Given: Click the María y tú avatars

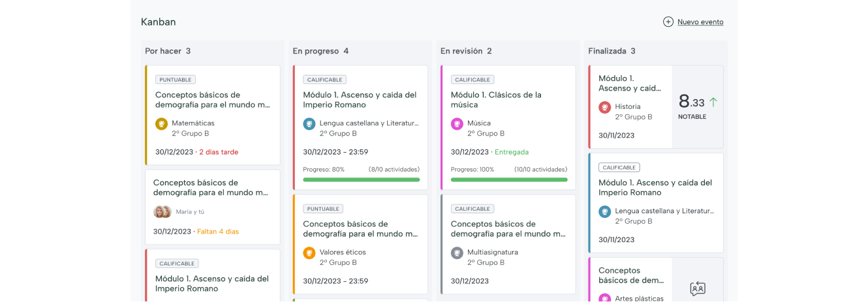Looking at the screenshot, I should pos(162,212).
